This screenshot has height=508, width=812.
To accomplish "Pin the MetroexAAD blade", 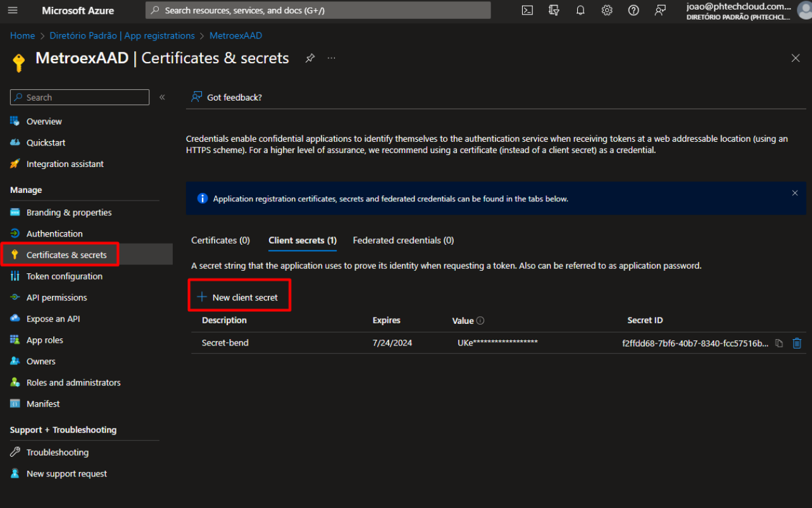I will coord(309,58).
